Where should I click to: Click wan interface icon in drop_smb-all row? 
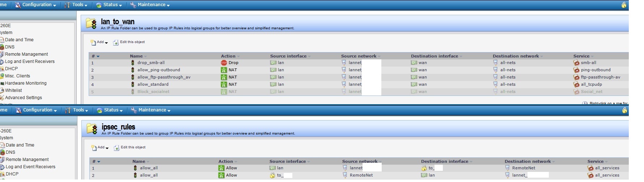pyautogui.click(x=414, y=63)
